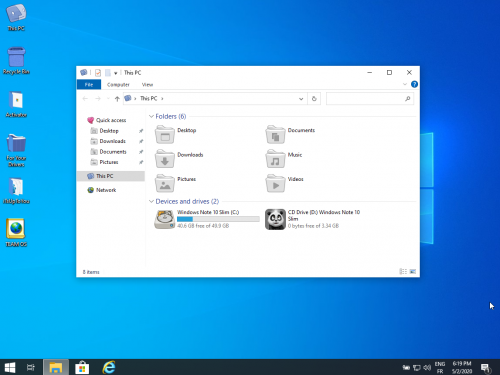Launch Internet Explorer from the taskbar
Image resolution: width=500 pixels, height=375 pixels.
point(109,367)
